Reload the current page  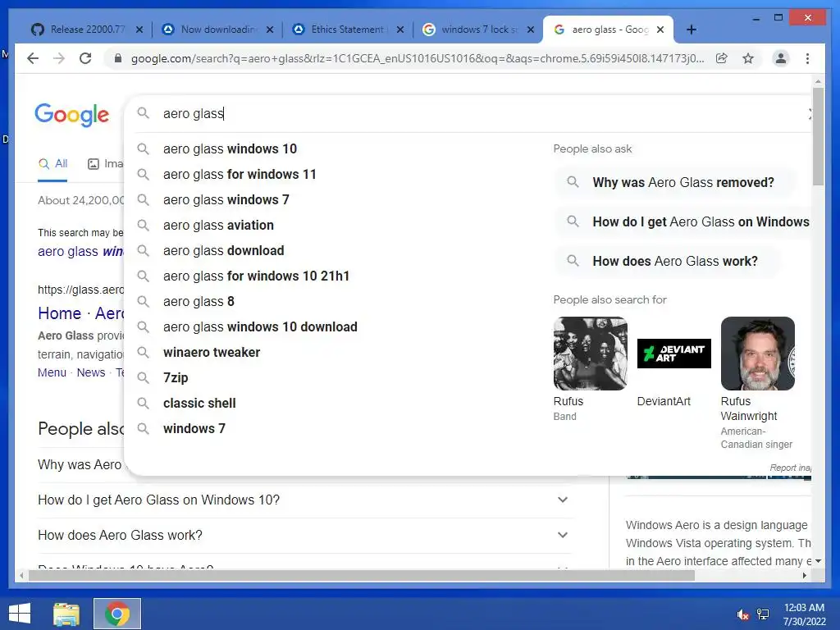coord(85,58)
